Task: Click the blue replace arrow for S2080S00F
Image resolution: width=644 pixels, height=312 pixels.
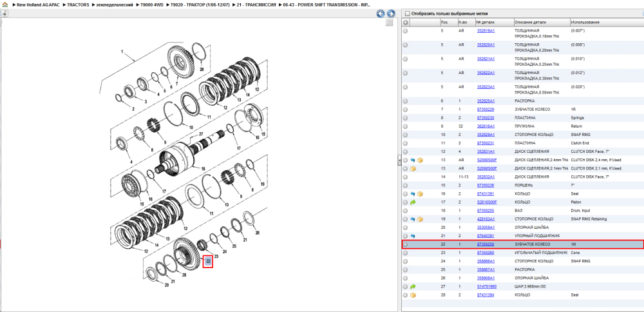Action: [413, 160]
